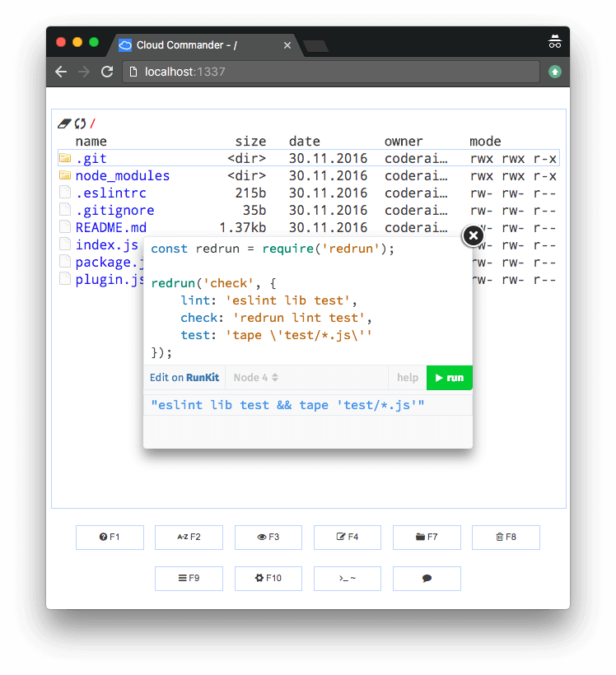Close the RunKit code popup

tap(474, 236)
